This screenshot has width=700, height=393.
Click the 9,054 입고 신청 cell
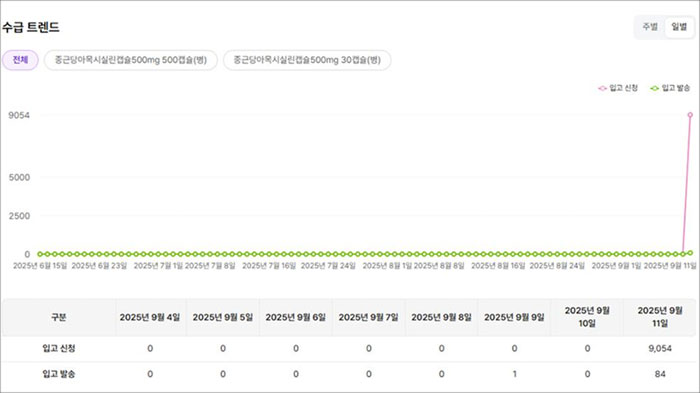pyautogui.click(x=660, y=348)
